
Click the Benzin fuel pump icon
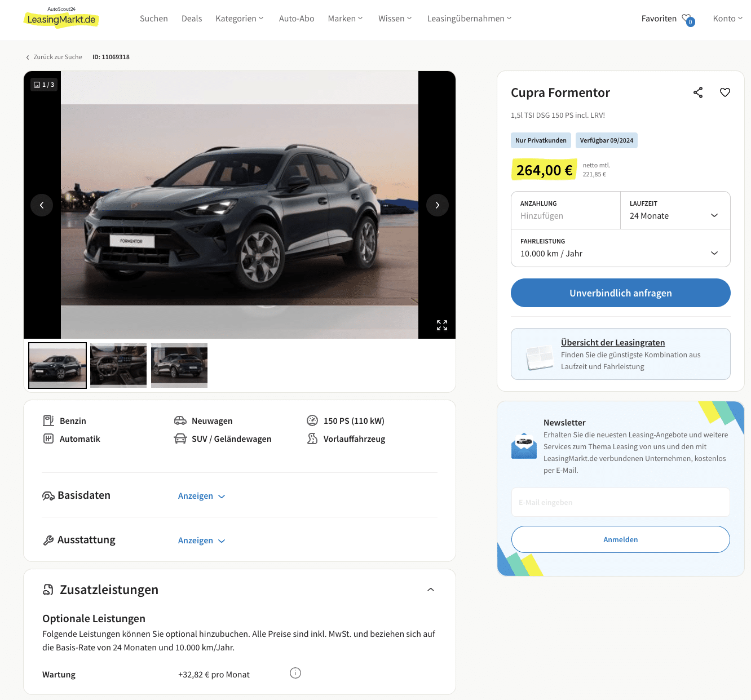pyautogui.click(x=48, y=420)
